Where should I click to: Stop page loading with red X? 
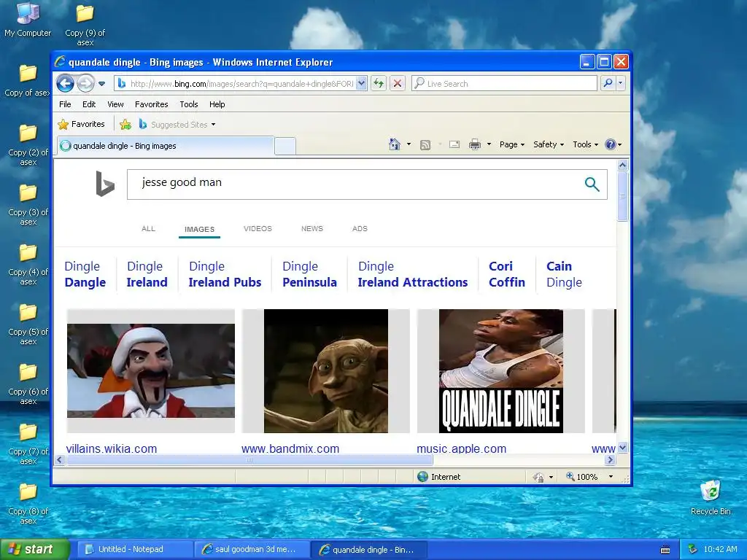point(398,83)
